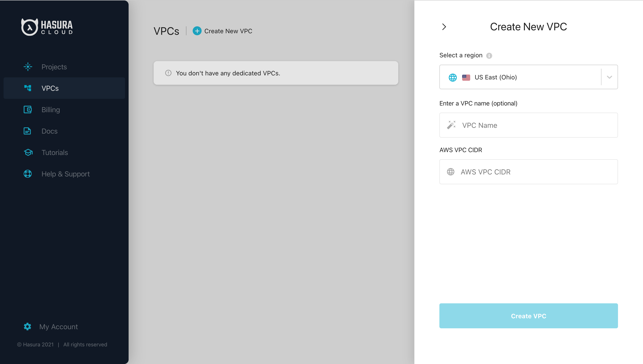Collapse the Create New VPC side panel
Image resolution: width=643 pixels, height=364 pixels.
click(444, 27)
